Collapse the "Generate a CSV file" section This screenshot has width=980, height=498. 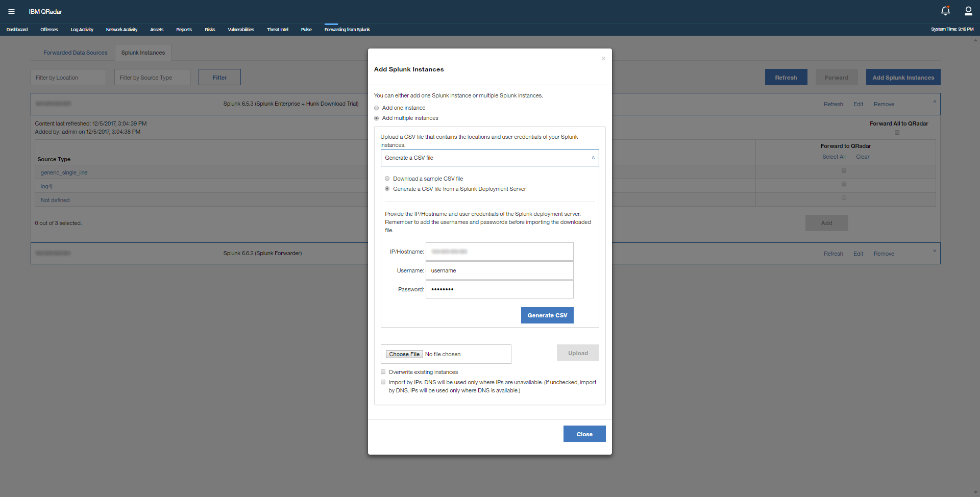(x=593, y=158)
